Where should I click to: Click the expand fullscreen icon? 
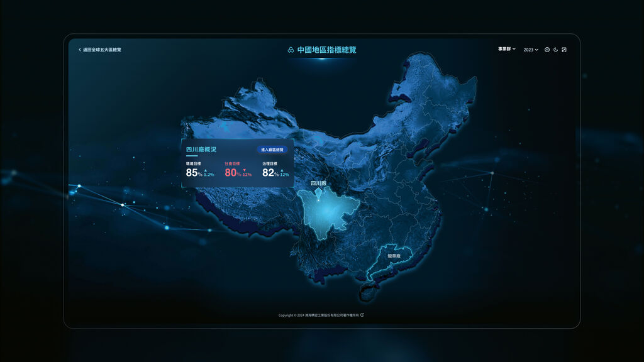(564, 50)
